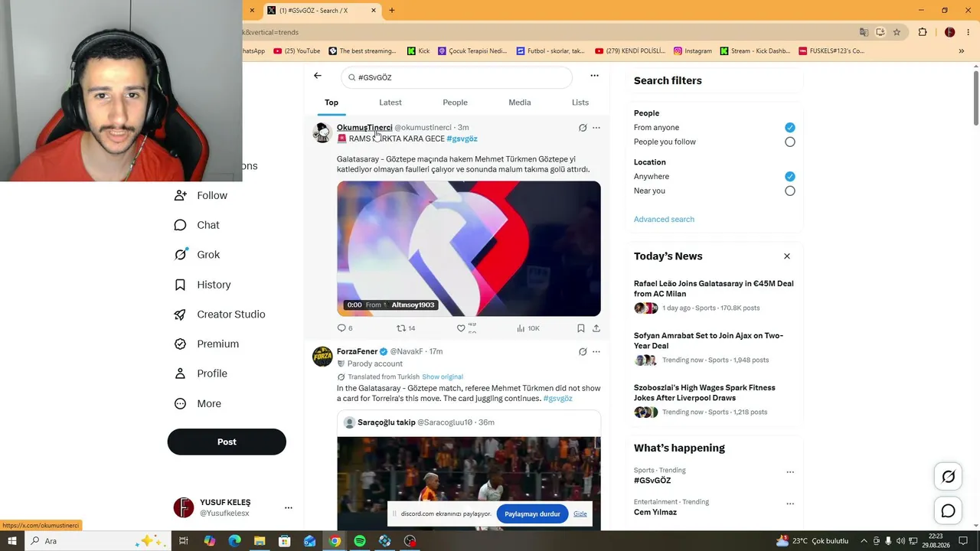Open options for Cem Yılmaz trend

[790, 504]
